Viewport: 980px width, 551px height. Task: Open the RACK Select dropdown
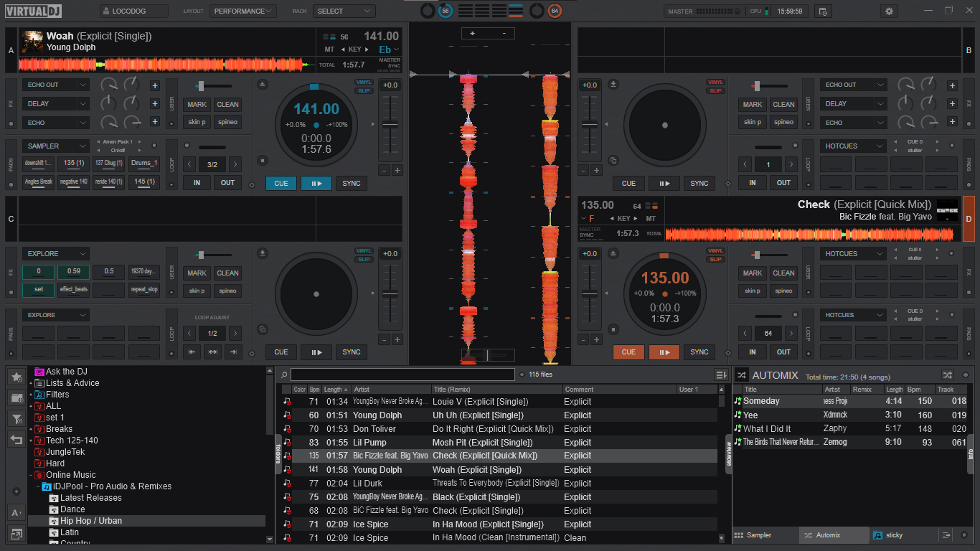click(344, 11)
